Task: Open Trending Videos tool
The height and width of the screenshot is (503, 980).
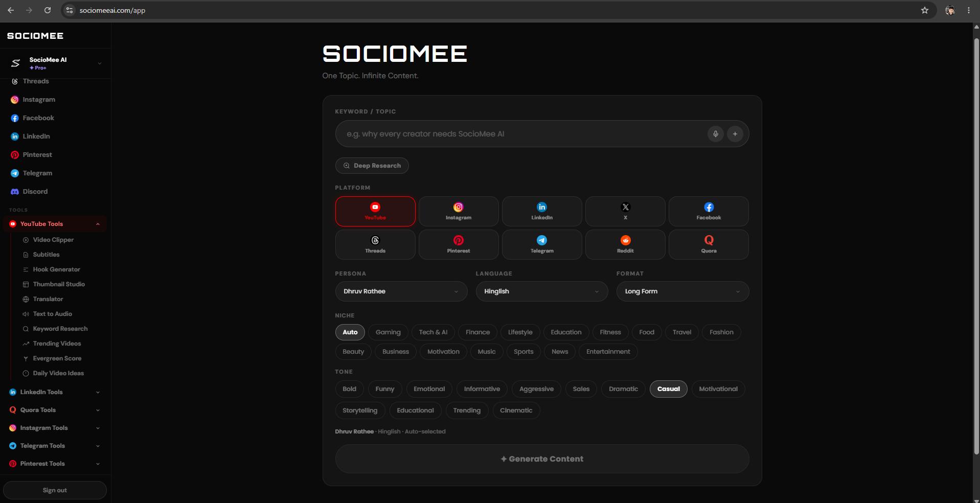Action: [57, 344]
